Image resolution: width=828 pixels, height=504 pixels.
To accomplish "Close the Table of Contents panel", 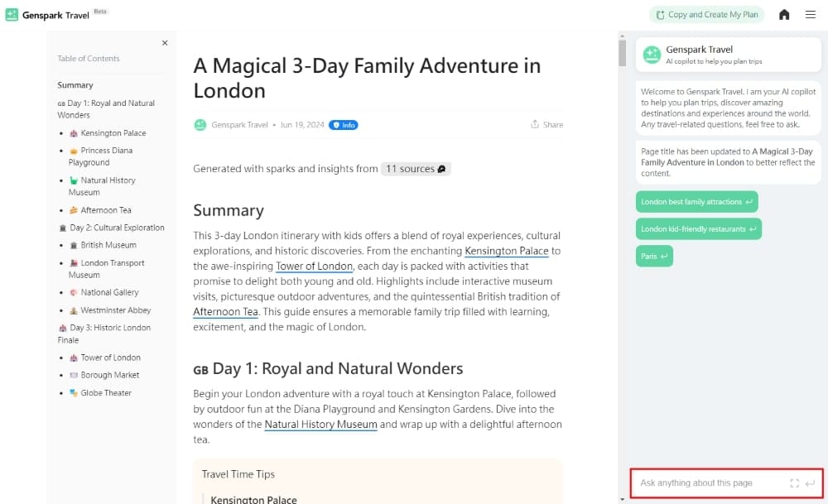I will coord(165,43).
